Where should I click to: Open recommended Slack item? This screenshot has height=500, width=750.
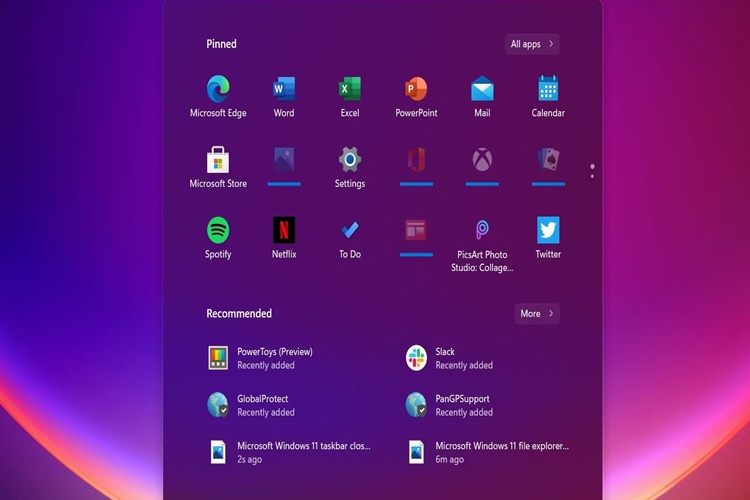[x=450, y=358]
